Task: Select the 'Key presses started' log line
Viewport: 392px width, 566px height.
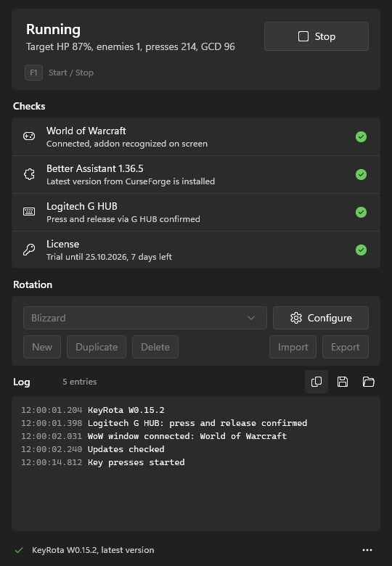Action: tap(103, 462)
